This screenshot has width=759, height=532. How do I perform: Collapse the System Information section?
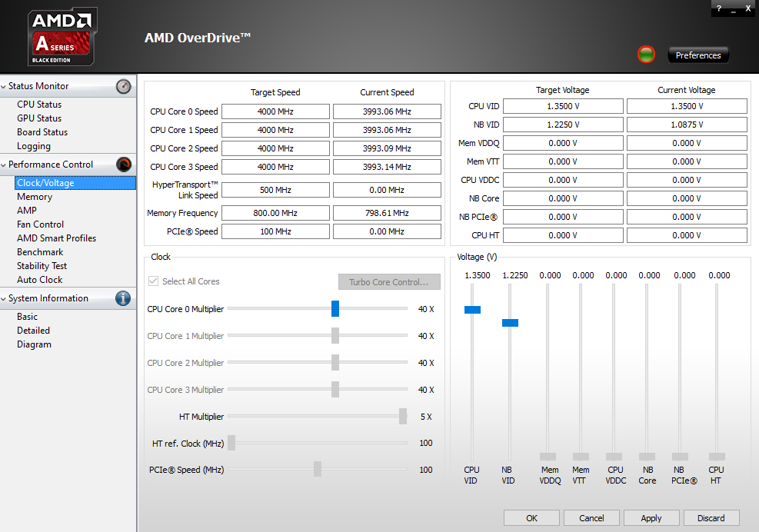4,299
